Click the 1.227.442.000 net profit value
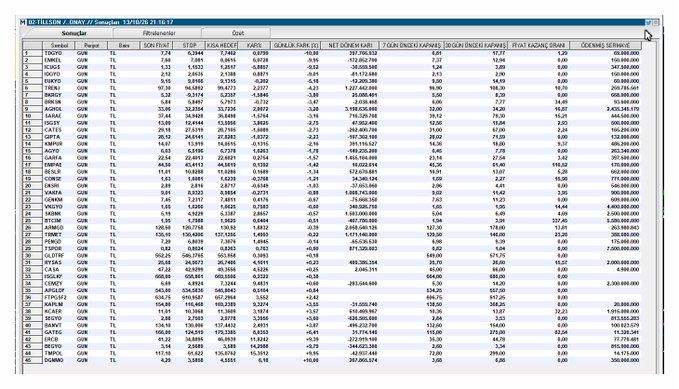The width and height of the screenshot is (679, 389). (x=361, y=88)
